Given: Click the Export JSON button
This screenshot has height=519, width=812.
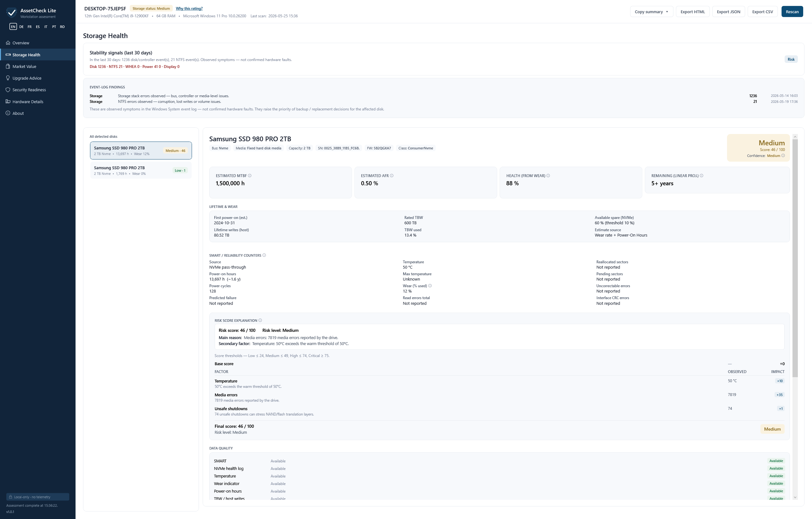Looking at the screenshot, I should click(x=728, y=11).
